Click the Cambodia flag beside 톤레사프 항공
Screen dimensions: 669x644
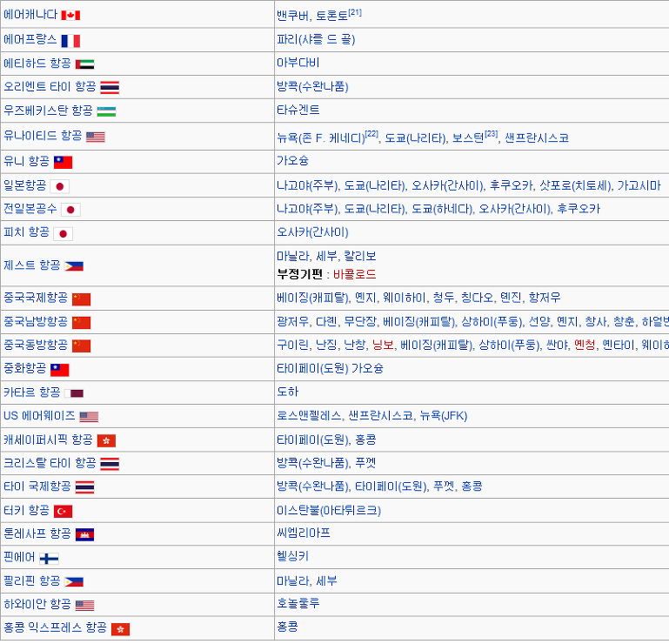point(84,534)
